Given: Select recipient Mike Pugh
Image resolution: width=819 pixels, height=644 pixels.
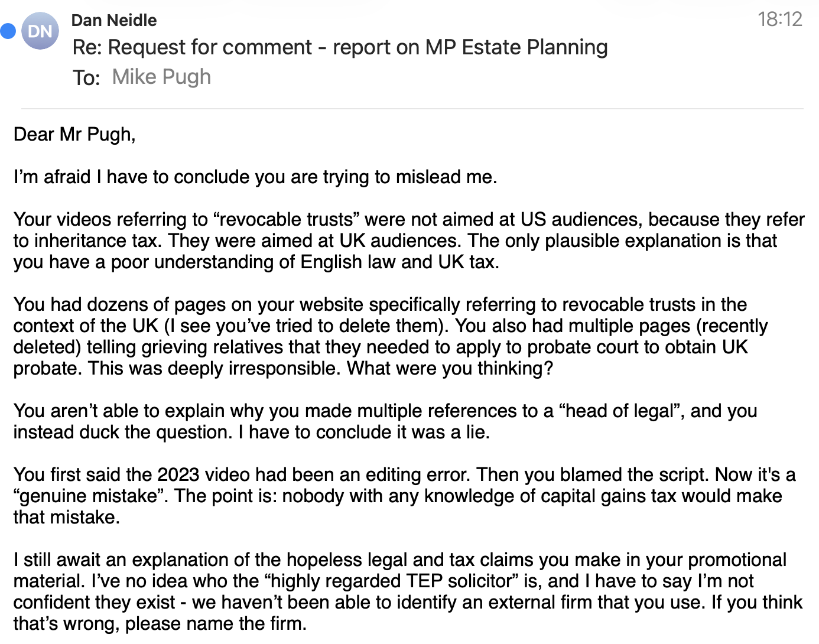Looking at the screenshot, I should (161, 76).
